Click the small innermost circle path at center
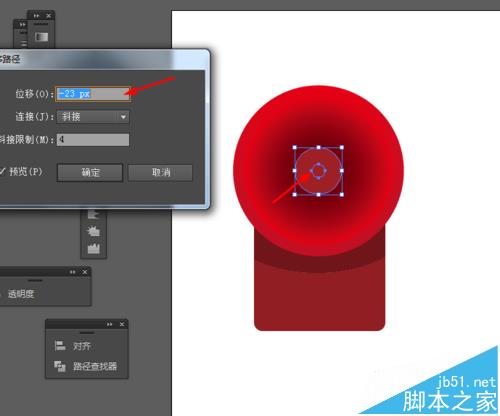The image size is (500, 416). click(318, 171)
